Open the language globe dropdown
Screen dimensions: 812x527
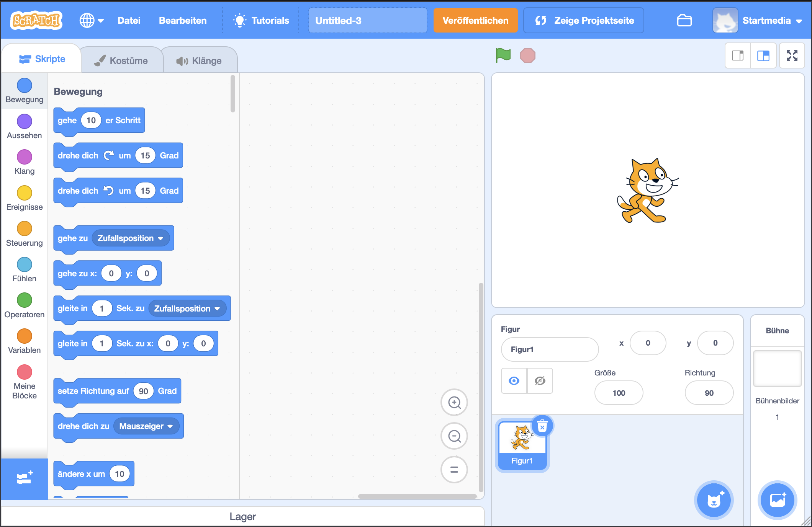click(91, 21)
